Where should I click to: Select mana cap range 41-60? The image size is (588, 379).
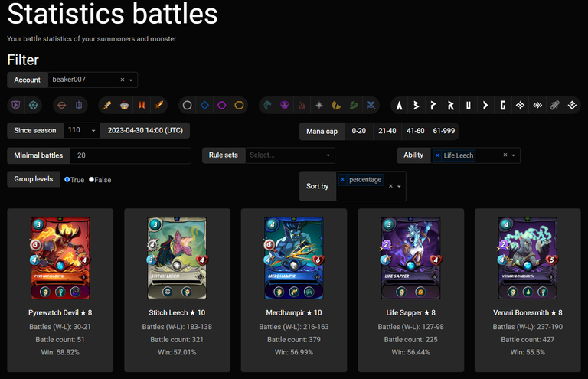coord(416,131)
